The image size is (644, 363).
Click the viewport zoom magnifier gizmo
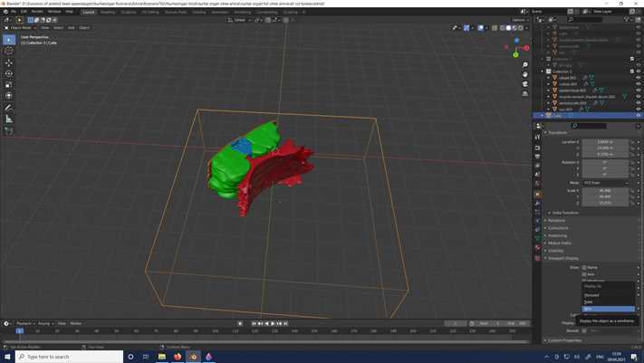pyautogui.click(x=525, y=65)
